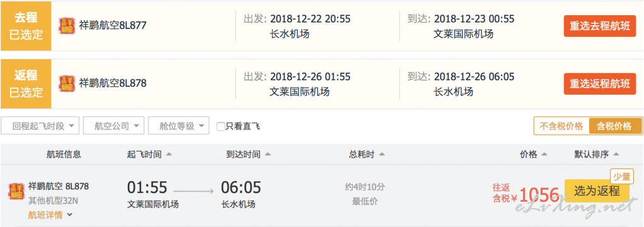Expand 航班详情 for flight 8L878
The height and width of the screenshot is (227, 644).
point(50,215)
